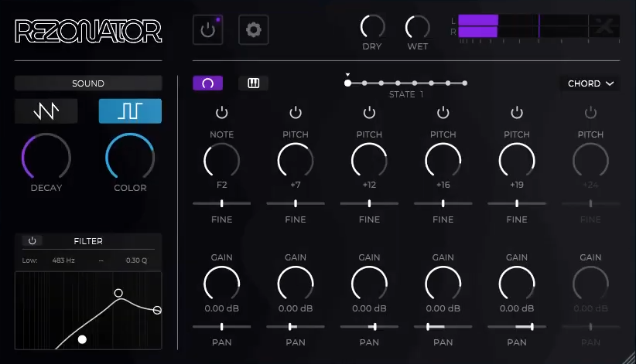Select the sawtooth waveform sound icon

point(46,111)
